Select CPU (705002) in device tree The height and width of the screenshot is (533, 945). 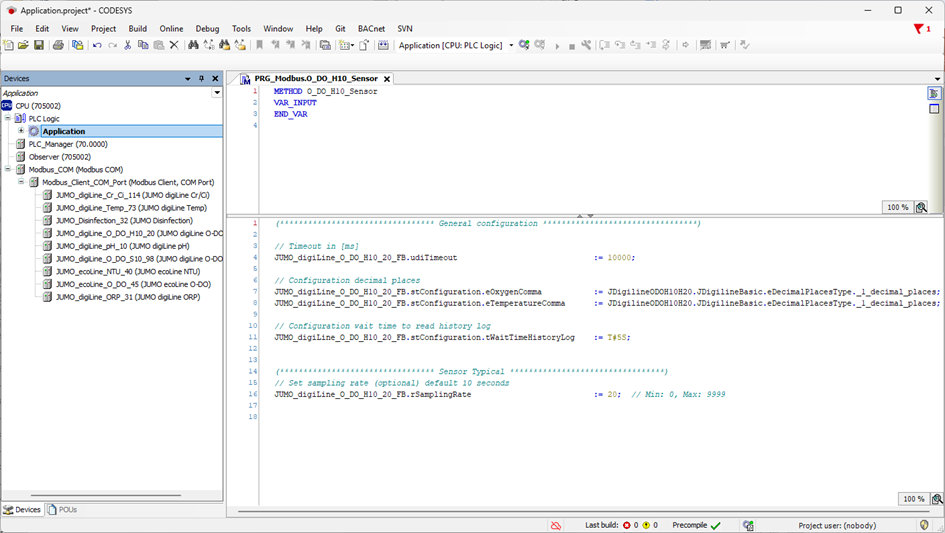[38, 106]
